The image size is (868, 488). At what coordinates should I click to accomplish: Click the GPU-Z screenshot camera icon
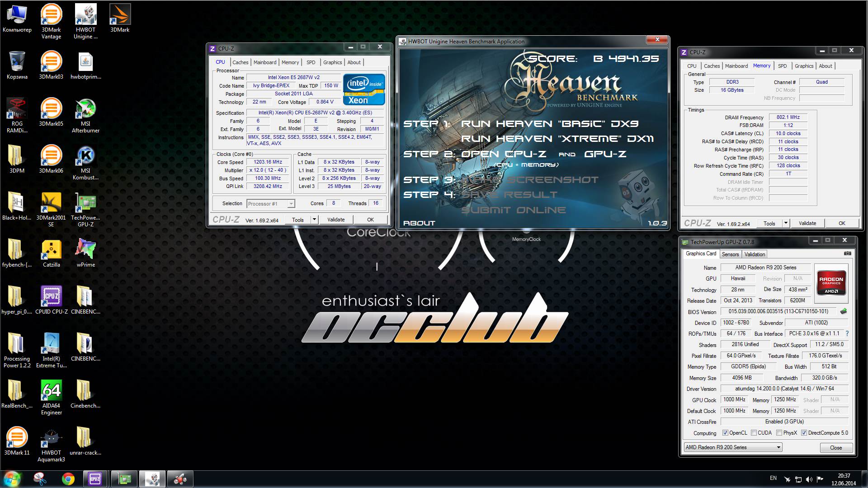[x=847, y=253]
